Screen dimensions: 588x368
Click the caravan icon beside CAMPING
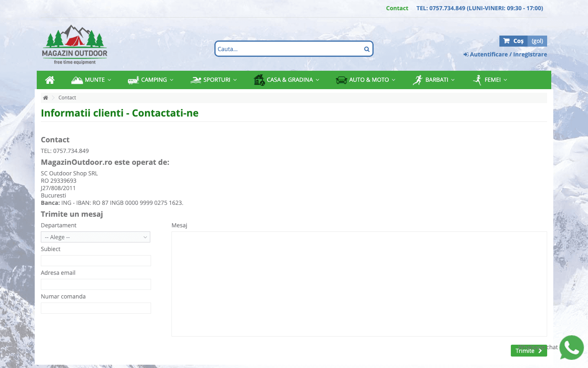(133, 80)
